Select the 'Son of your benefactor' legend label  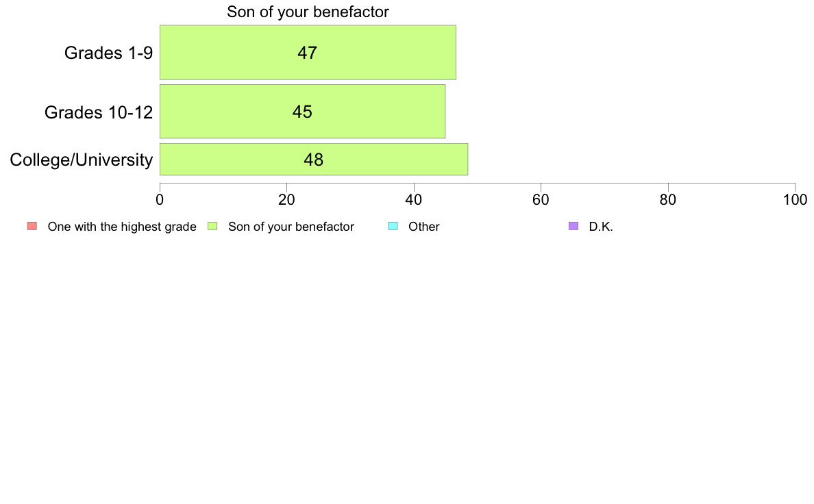click(x=291, y=227)
